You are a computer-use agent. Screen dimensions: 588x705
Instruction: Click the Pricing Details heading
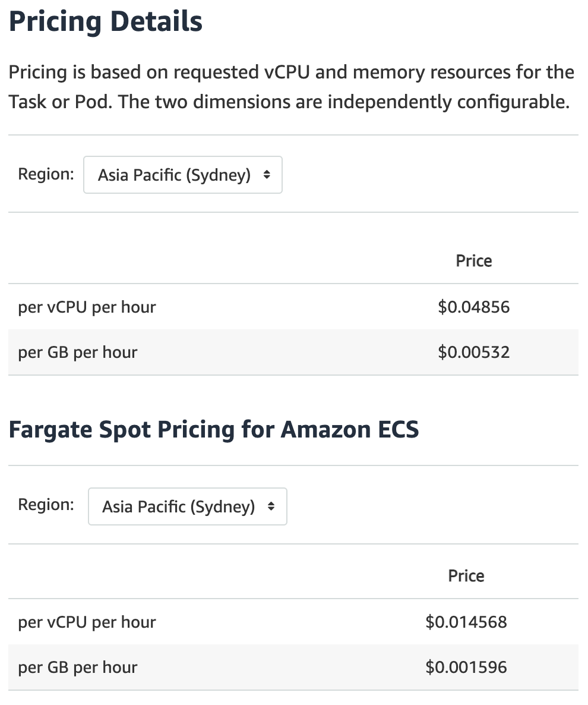click(106, 21)
